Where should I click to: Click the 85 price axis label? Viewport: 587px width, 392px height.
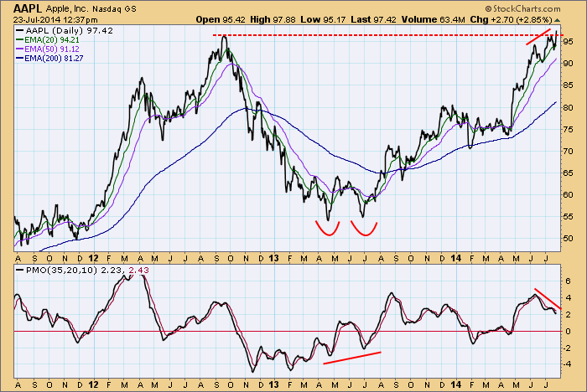(569, 85)
